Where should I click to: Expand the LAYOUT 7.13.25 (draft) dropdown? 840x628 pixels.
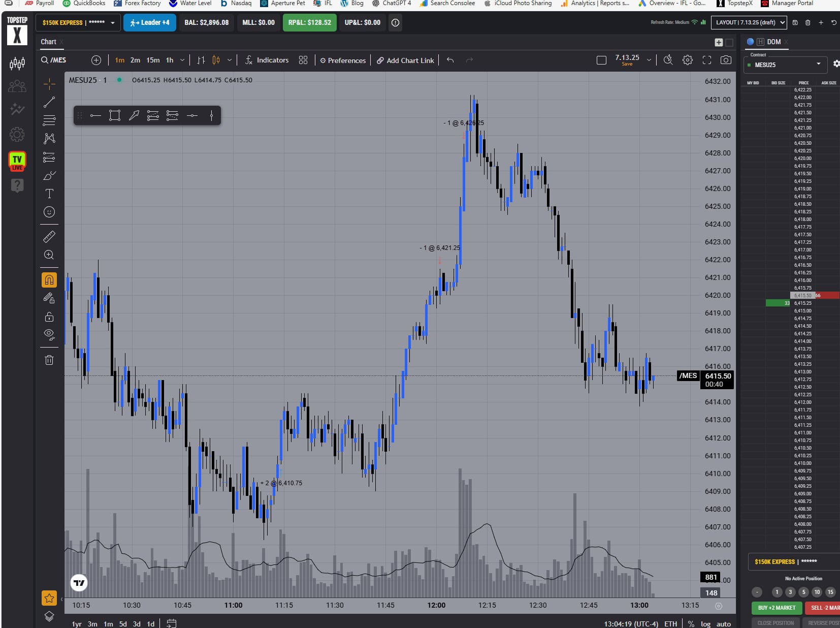(x=749, y=22)
